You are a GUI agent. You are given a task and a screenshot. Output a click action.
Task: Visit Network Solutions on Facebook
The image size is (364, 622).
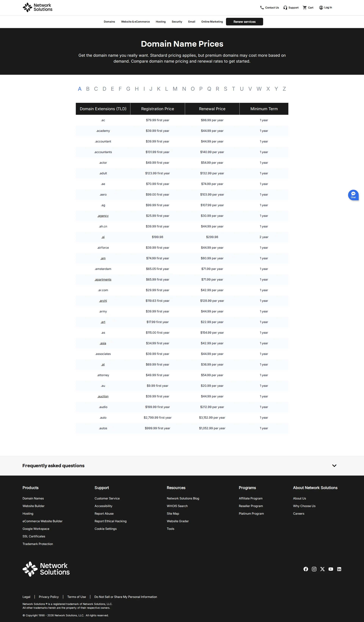[x=306, y=569]
